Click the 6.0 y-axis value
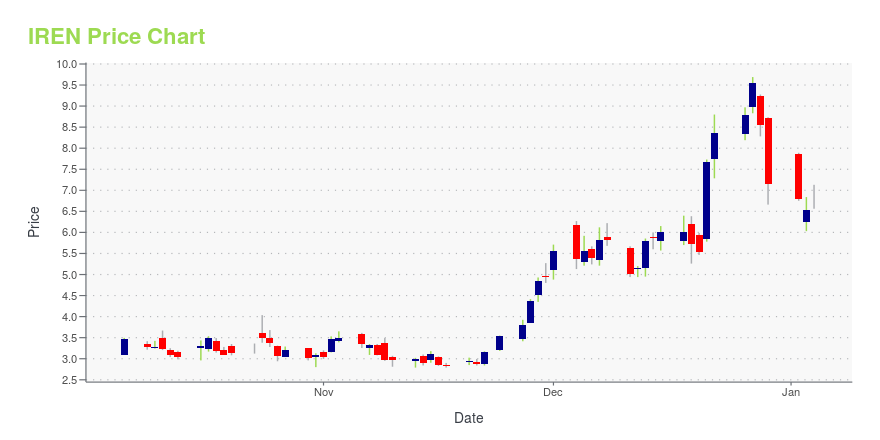This screenshot has height=440, width=880. coord(70,232)
